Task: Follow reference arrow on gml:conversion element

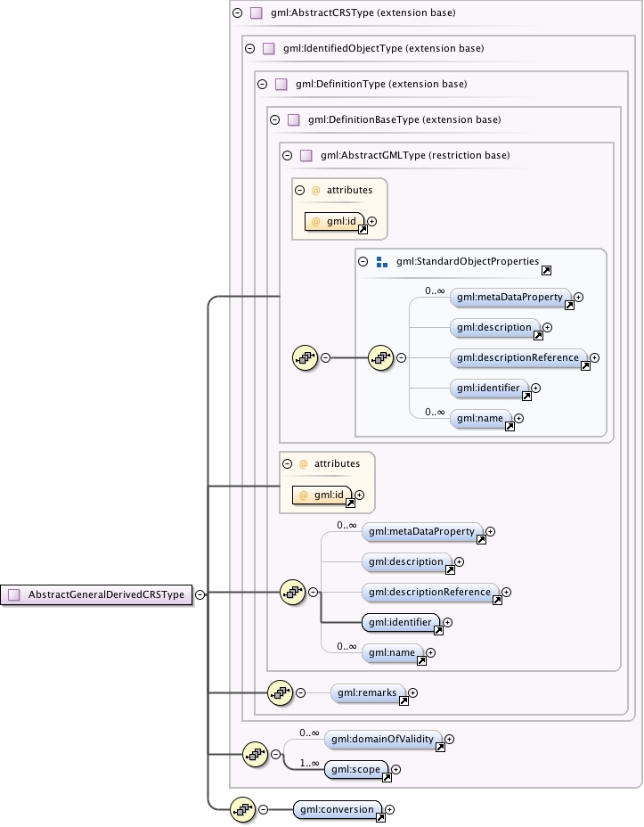Action: point(380,818)
